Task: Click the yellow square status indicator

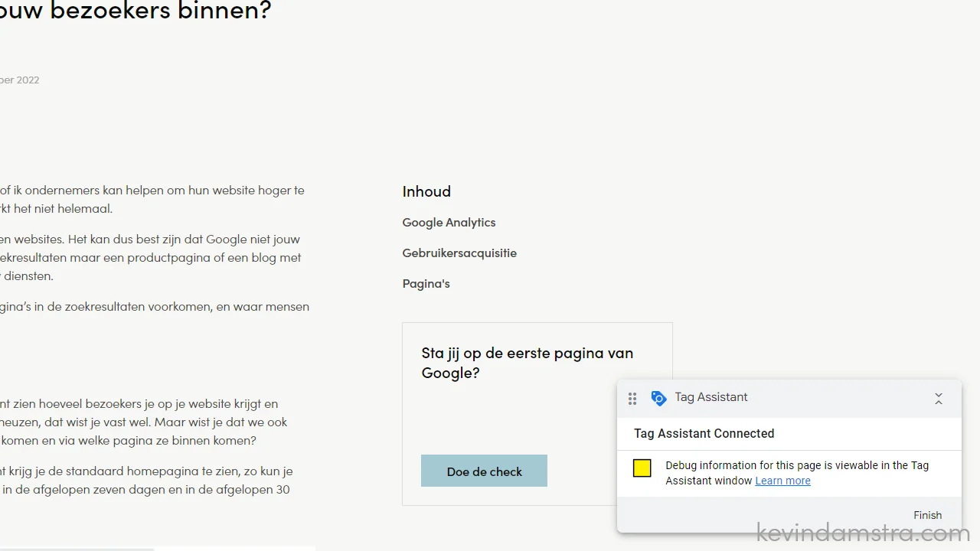Action: pyautogui.click(x=642, y=468)
